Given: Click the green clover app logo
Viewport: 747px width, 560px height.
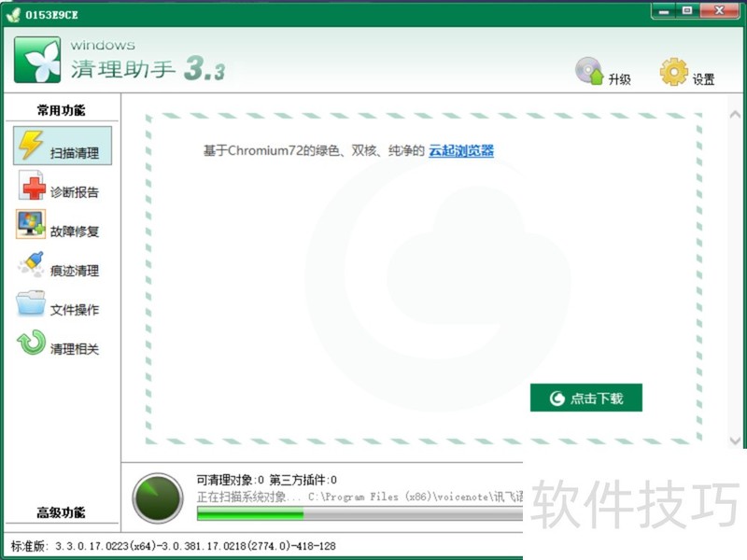Looking at the screenshot, I should click(35, 59).
